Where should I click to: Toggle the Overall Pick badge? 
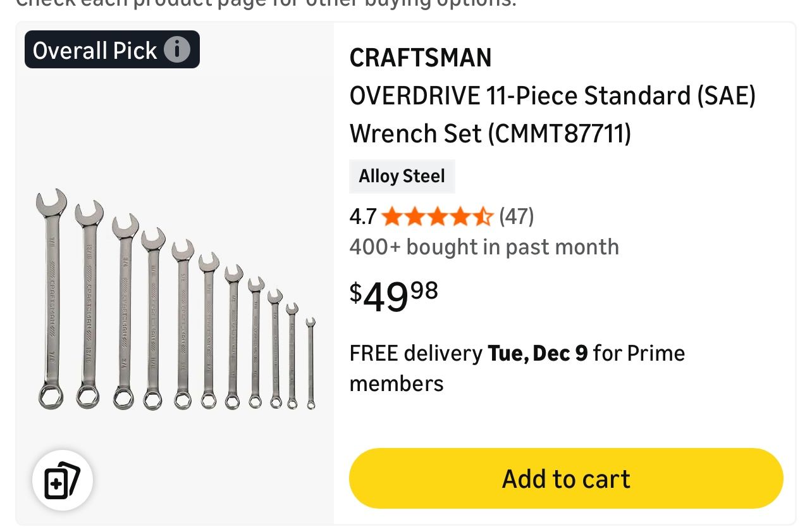click(101, 49)
